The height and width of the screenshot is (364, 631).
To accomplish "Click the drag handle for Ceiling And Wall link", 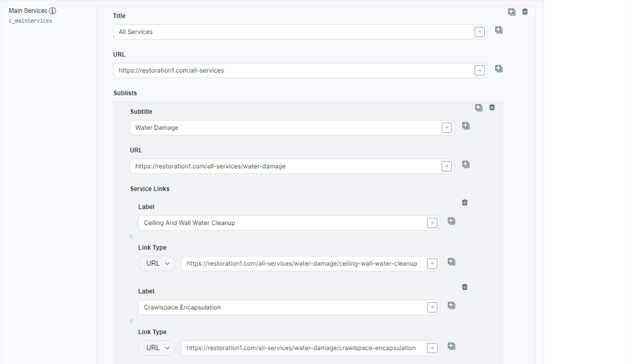I will click(x=131, y=236).
